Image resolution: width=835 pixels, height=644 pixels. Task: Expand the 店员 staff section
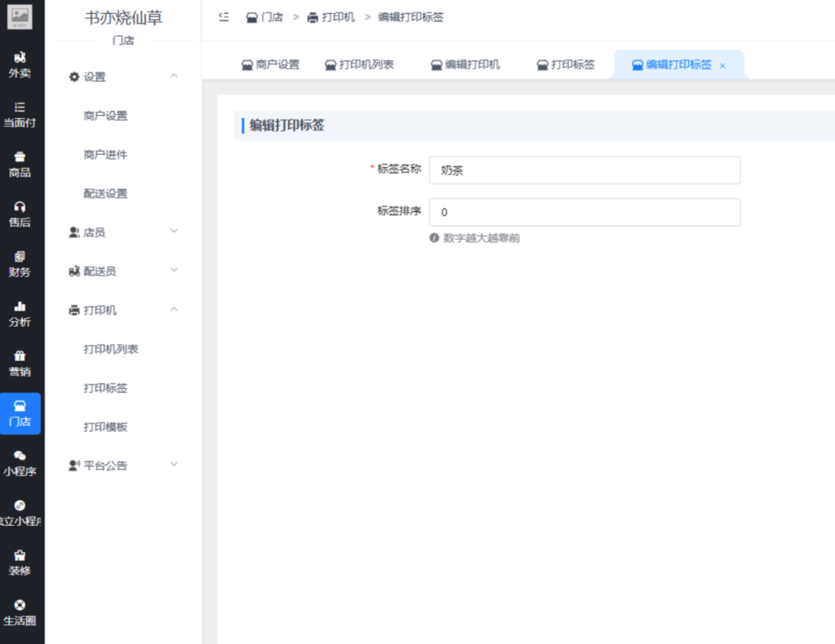click(173, 232)
